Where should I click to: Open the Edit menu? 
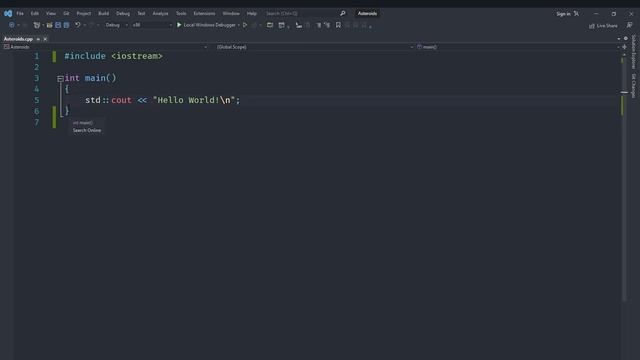pos(35,13)
